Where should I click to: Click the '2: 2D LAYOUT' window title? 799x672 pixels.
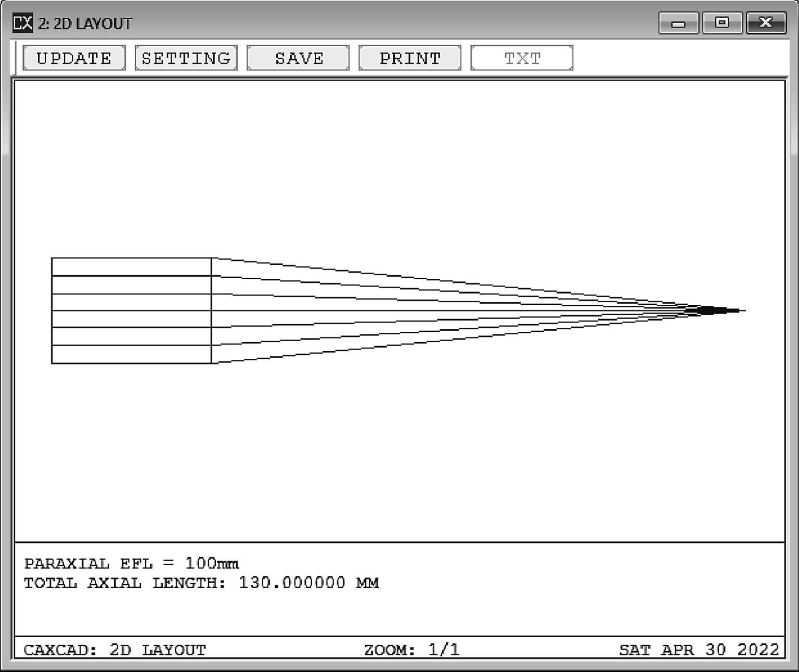(85, 23)
